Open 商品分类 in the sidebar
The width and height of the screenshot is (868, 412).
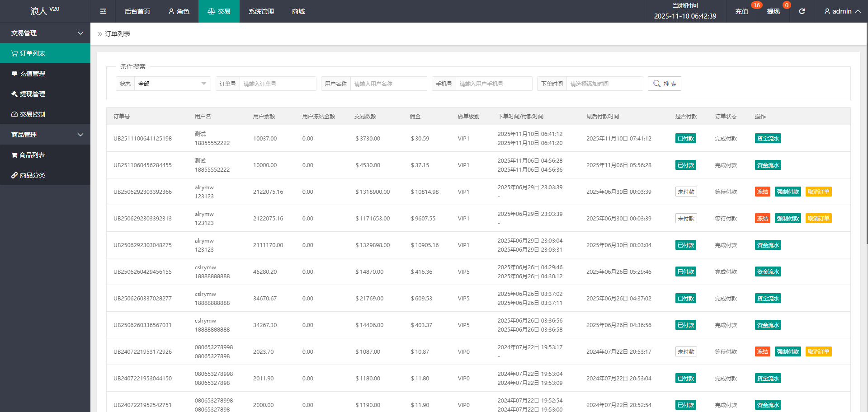pos(32,175)
